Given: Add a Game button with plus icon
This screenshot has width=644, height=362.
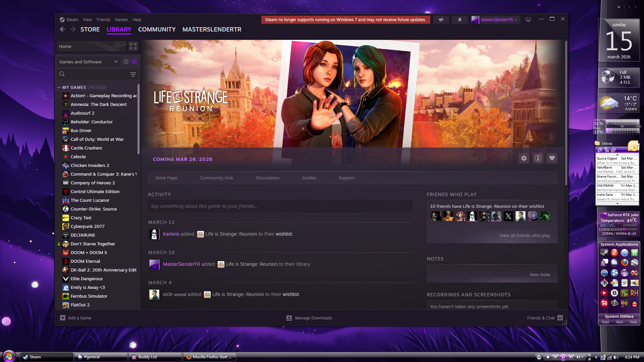Looking at the screenshot, I should click(75, 318).
